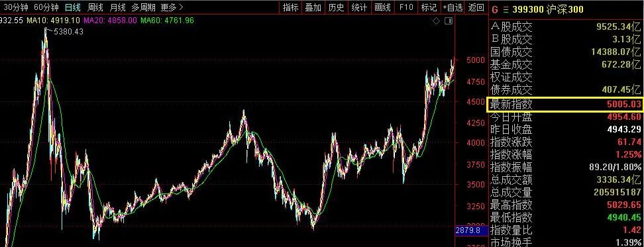Click the MA60: 4761.96 indicator label
Image resolution: width=644 pixels, height=247 pixels.
[x=167, y=20]
